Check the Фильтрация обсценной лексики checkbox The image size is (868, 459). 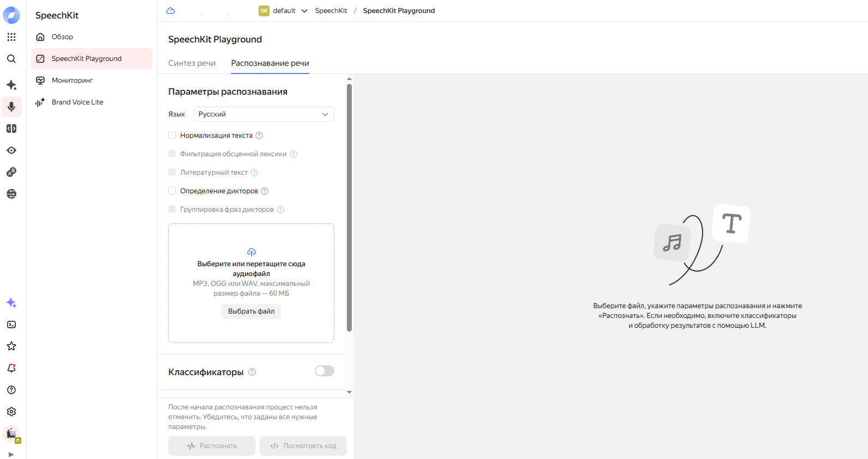coord(172,154)
